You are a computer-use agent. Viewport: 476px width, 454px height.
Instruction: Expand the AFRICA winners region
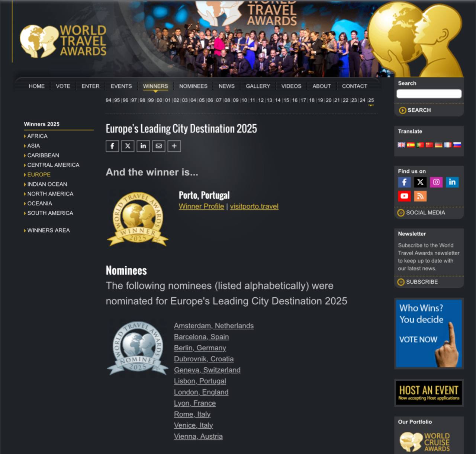[37, 136]
